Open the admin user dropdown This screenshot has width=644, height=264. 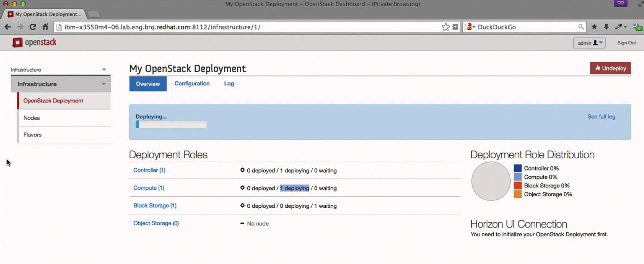(589, 43)
